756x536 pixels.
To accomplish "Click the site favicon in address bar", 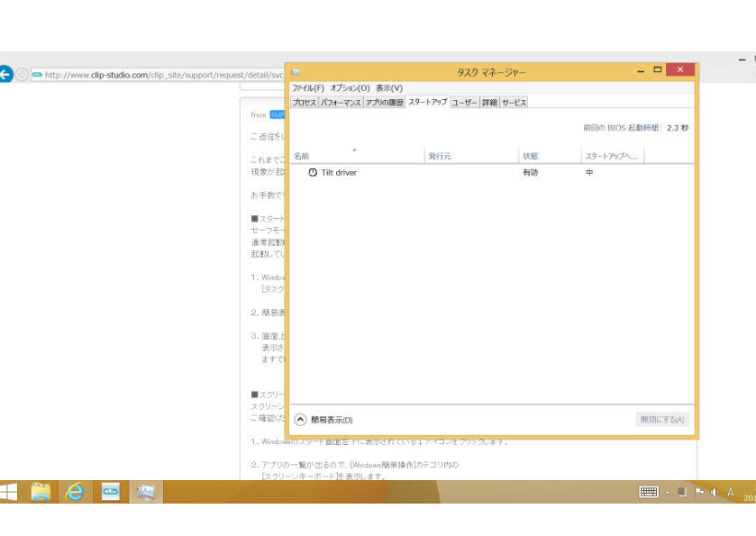I will 37,75.
